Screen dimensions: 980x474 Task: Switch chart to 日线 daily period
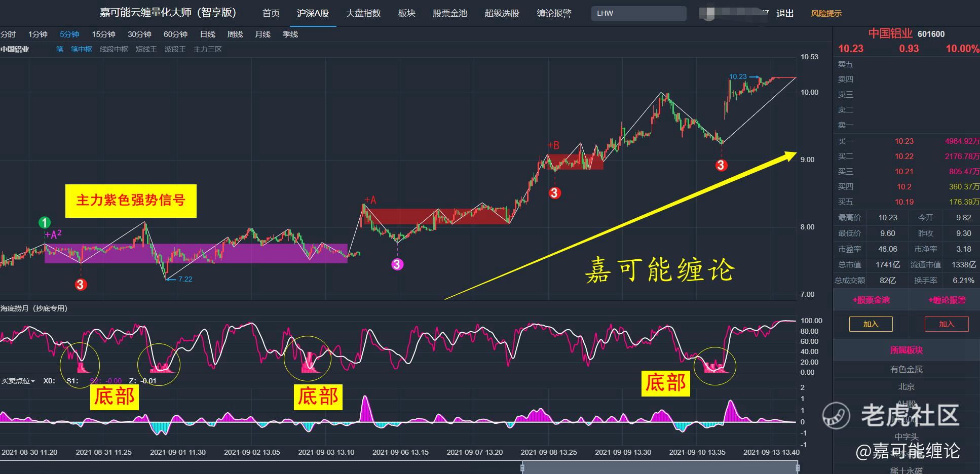point(208,34)
